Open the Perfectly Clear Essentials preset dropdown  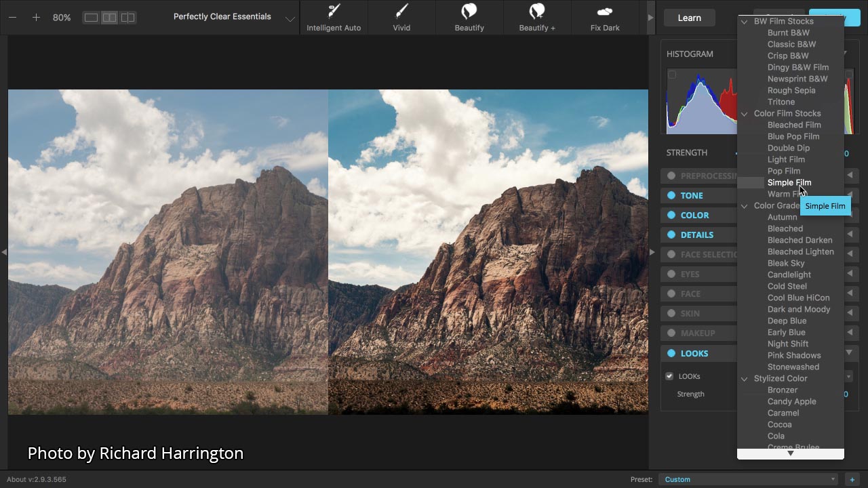click(290, 18)
